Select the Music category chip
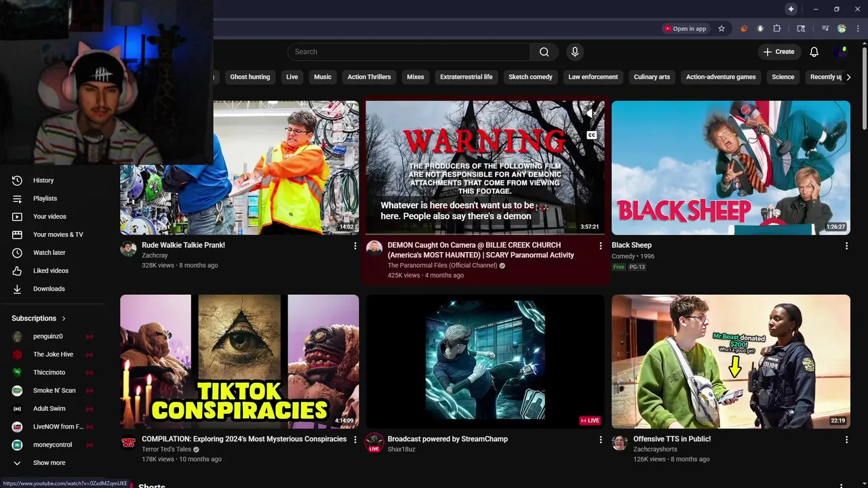 (323, 77)
